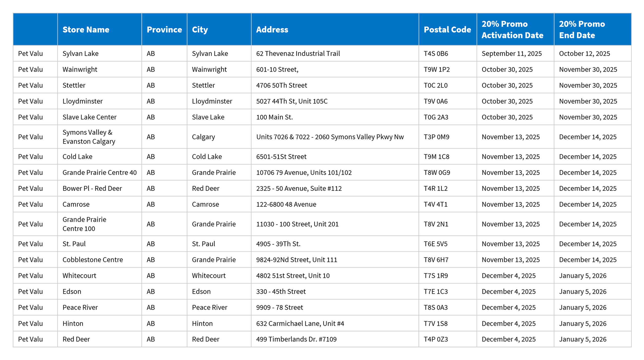Screen dimensions: 644x360
Task: Click the Wainwright address cell 601-10 Street
Action: tap(277, 69)
